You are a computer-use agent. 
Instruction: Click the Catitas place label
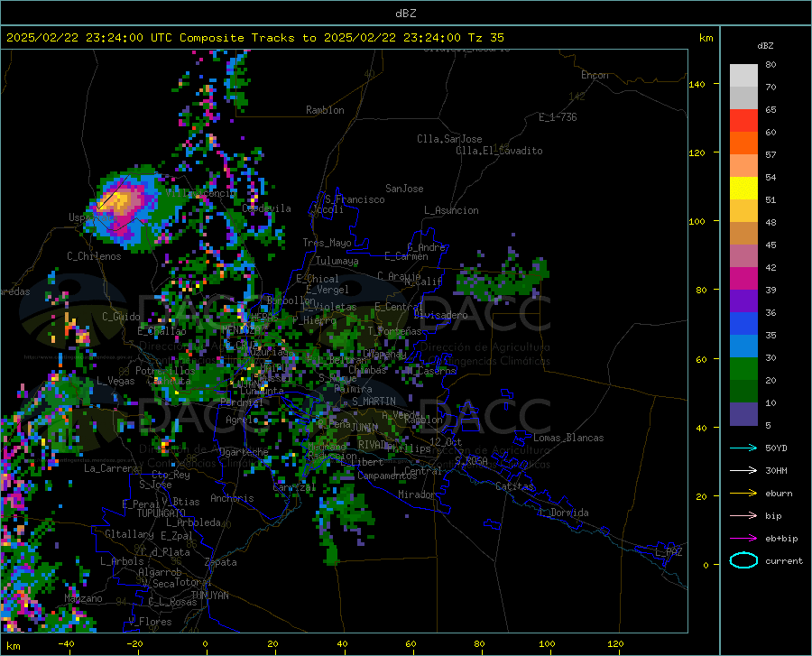tap(514, 486)
